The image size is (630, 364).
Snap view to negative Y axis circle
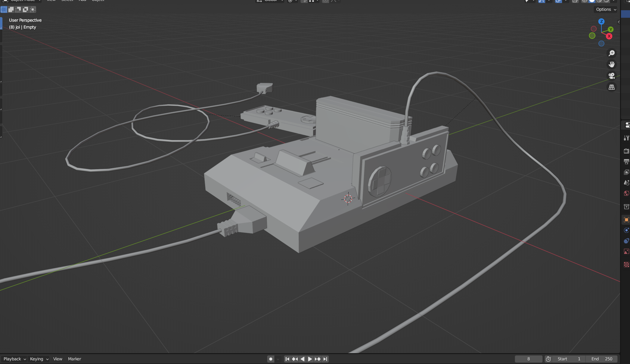(x=592, y=36)
